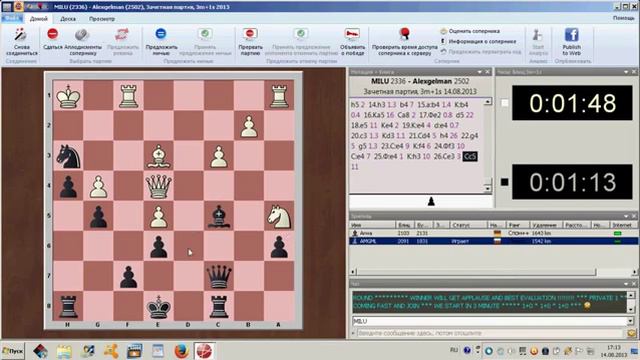Open clock panel header dropdown arrow
This screenshot has height=360, width=640.
[x=626, y=72]
